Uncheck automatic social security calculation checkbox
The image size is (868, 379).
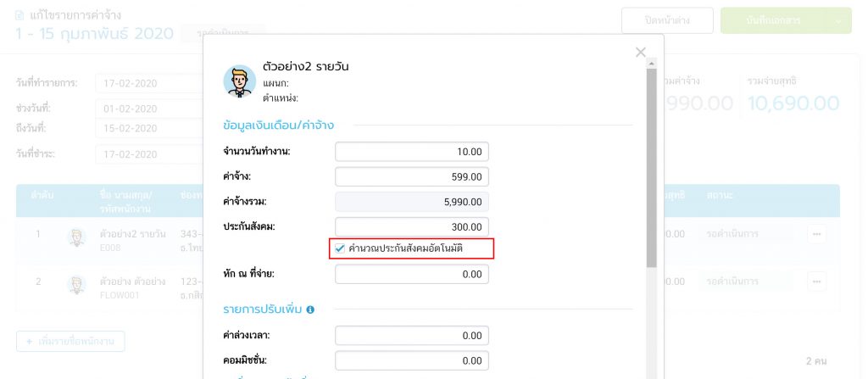tap(340, 248)
